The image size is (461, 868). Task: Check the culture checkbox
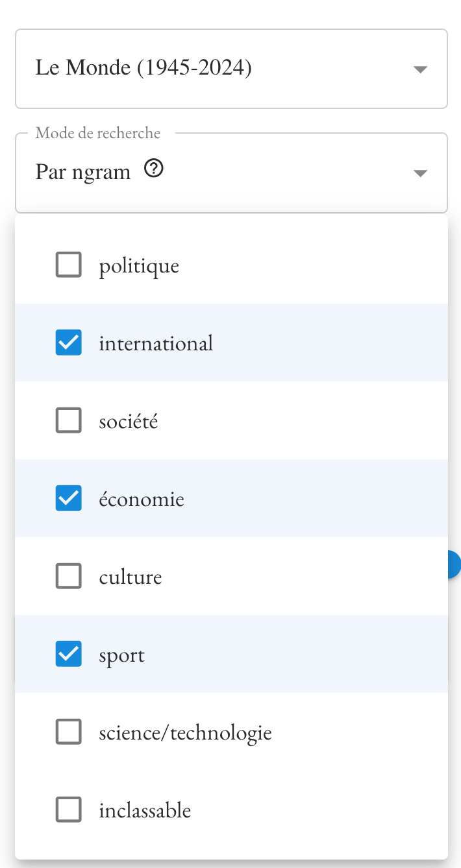69,576
